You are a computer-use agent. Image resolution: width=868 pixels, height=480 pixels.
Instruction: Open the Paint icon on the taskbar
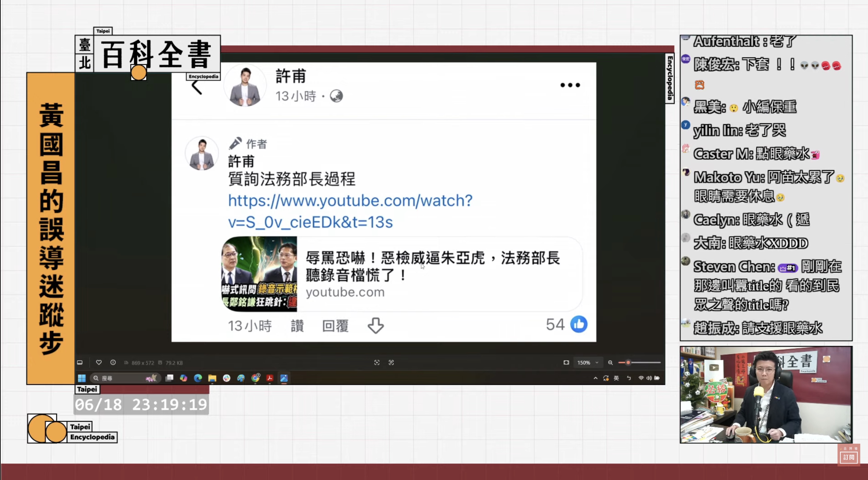coord(241,378)
